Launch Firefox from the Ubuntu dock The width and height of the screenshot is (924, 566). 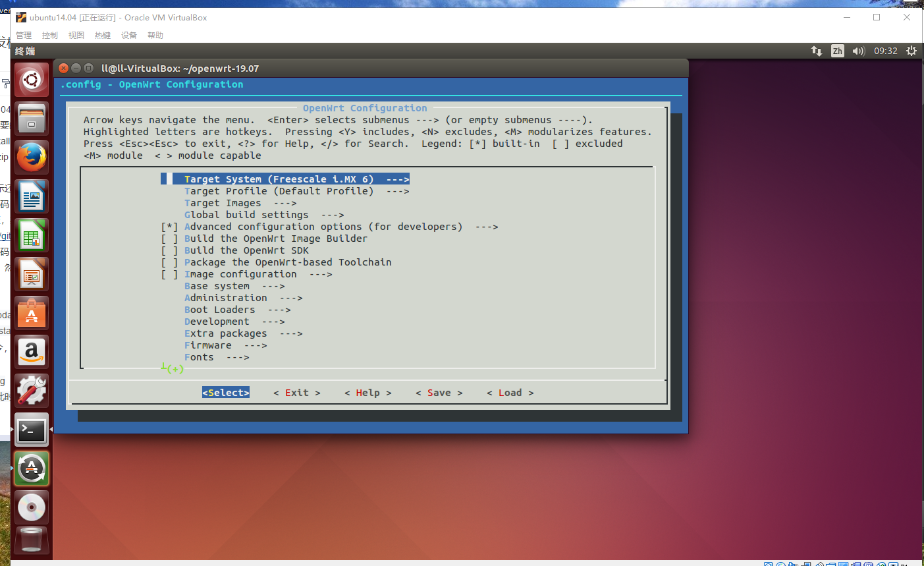[x=31, y=157]
